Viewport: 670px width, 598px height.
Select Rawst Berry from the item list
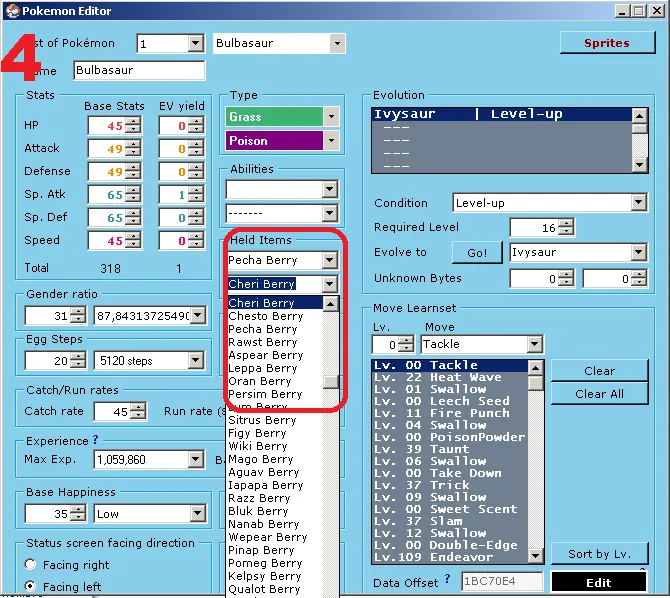(275, 342)
